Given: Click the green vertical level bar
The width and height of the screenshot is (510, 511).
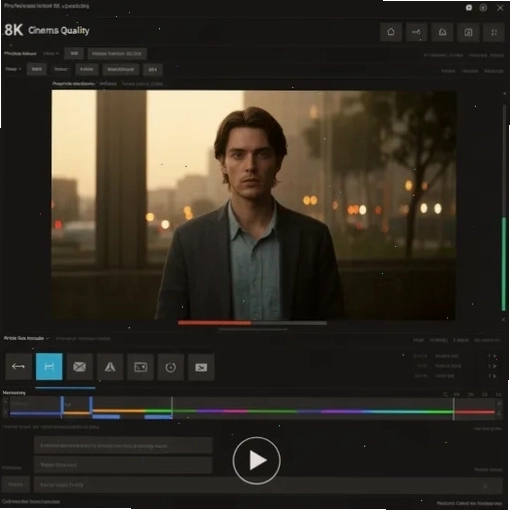Looking at the screenshot, I should click(504, 264).
